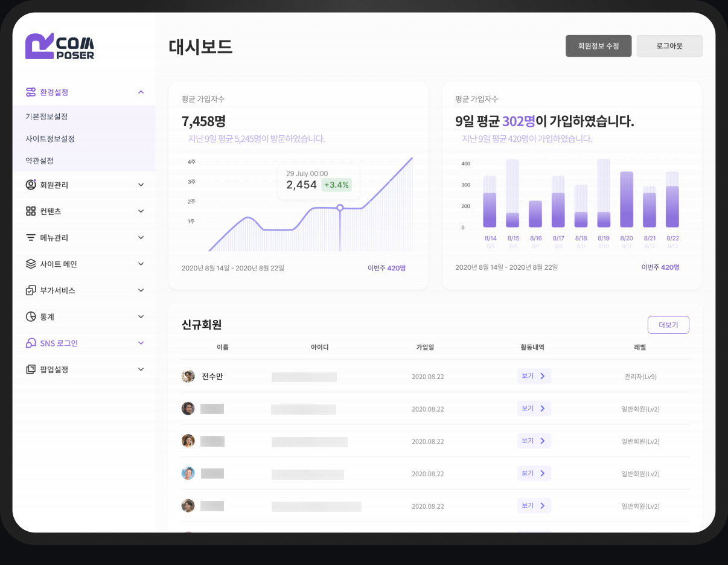Click the +3.4% badge

pyautogui.click(x=336, y=185)
